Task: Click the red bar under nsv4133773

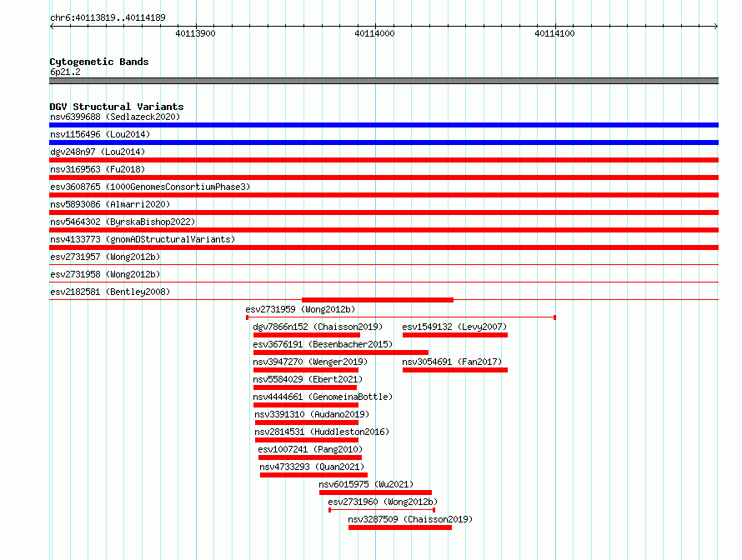Action: (x=384, y=247)
